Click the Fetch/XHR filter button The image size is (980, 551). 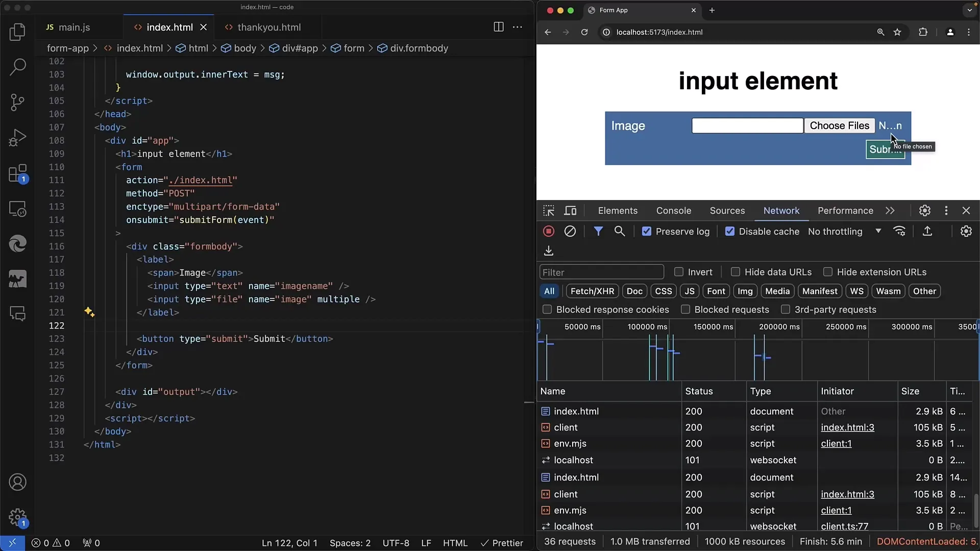[592, 291]
